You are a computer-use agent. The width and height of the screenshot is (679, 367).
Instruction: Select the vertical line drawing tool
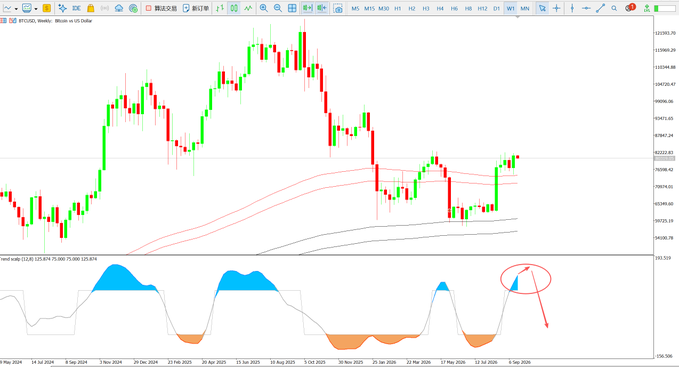tap(572, 8)
